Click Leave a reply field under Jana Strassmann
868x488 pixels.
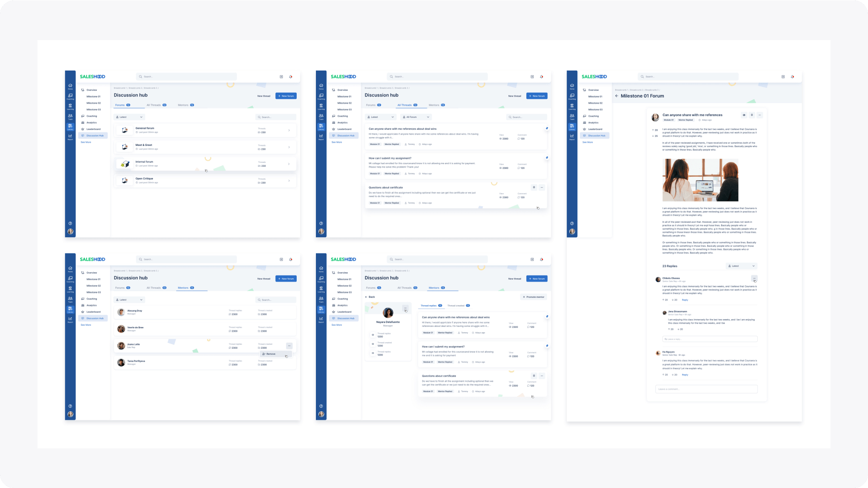[709, 339]
